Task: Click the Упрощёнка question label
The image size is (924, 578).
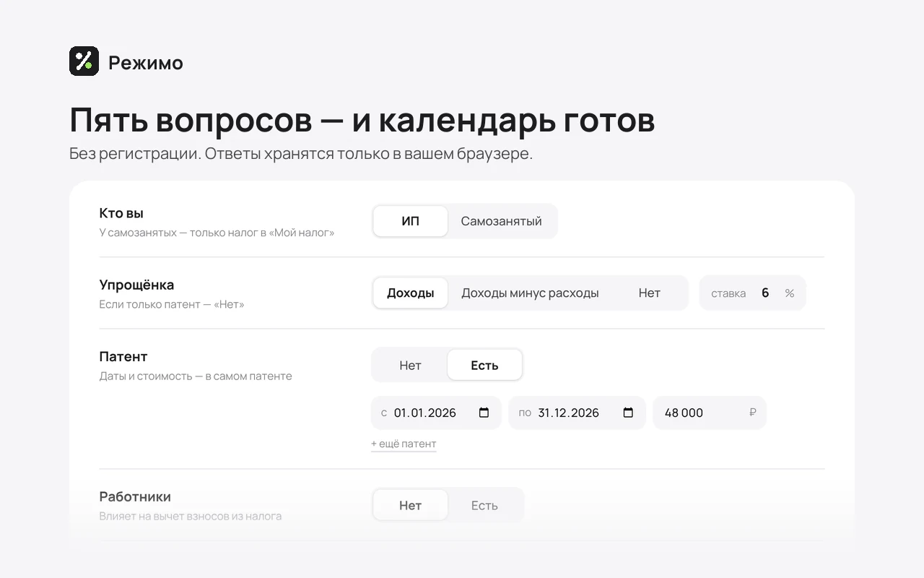Action: pyautogui.click(x=136, y=285)
